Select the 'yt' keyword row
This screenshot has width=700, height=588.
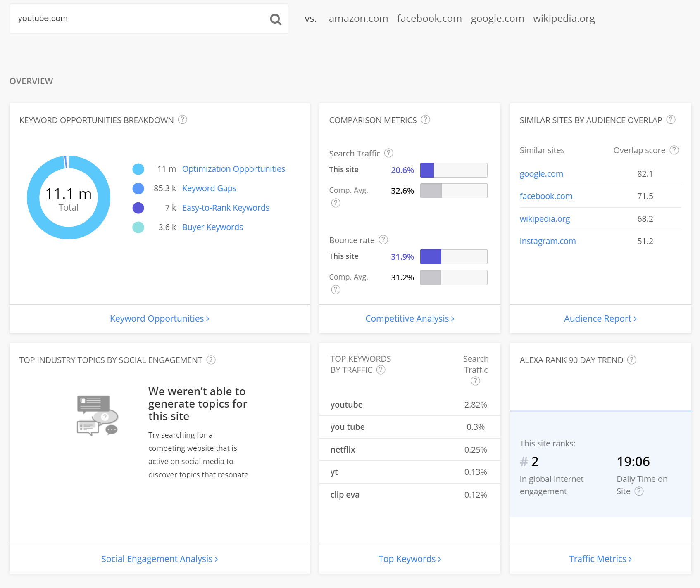tap(410, 472)
